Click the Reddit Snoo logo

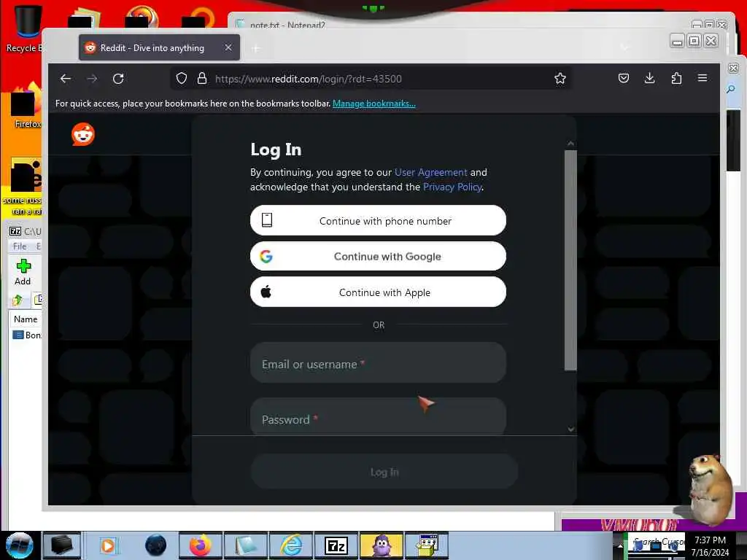83,134
